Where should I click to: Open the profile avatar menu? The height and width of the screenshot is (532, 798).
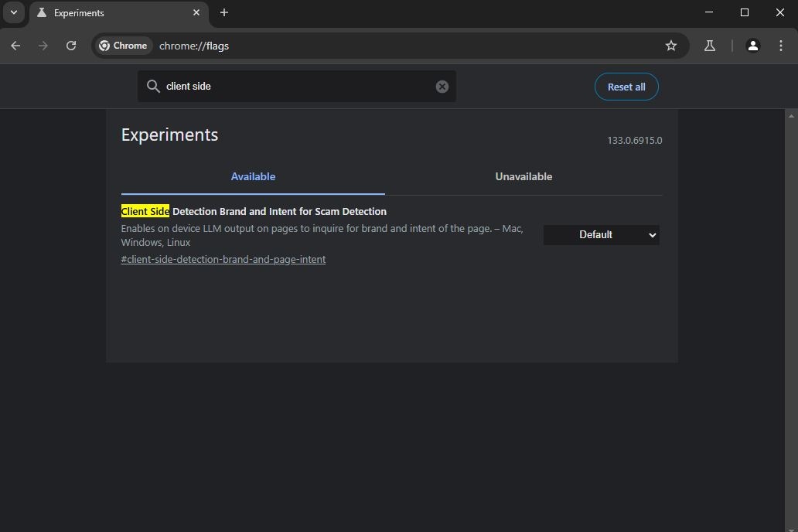(x=752, y=46)
